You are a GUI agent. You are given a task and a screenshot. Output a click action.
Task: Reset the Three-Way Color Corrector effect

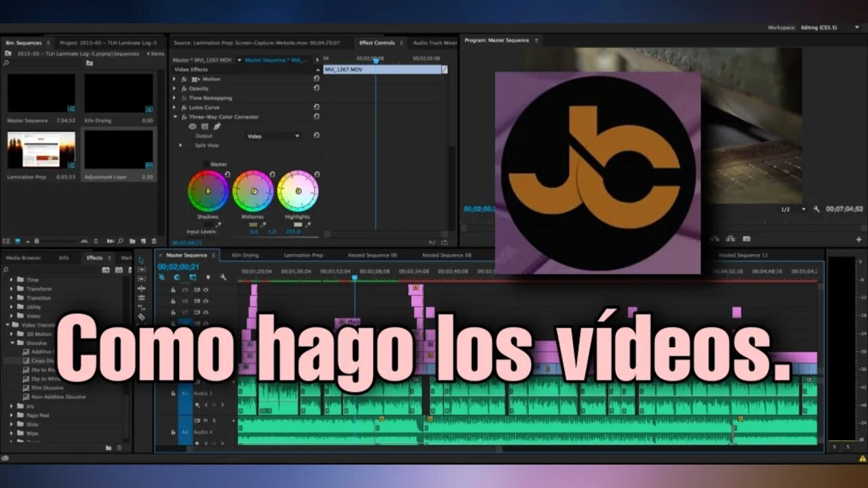(x=317, y=117)
